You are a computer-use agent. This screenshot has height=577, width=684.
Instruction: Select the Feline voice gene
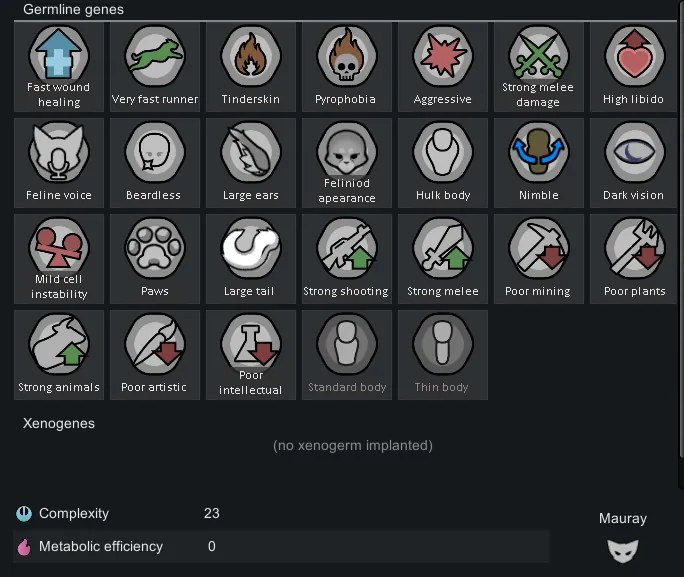(x=59, y=163)
